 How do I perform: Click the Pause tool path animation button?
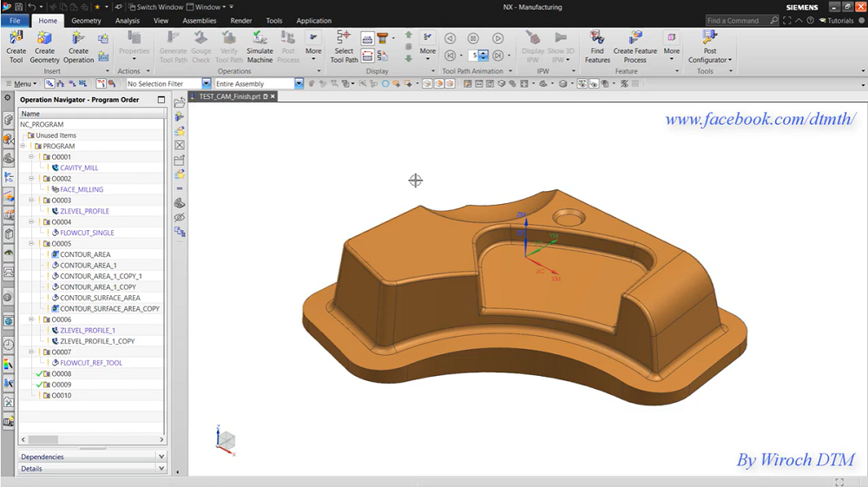point(473,38)
